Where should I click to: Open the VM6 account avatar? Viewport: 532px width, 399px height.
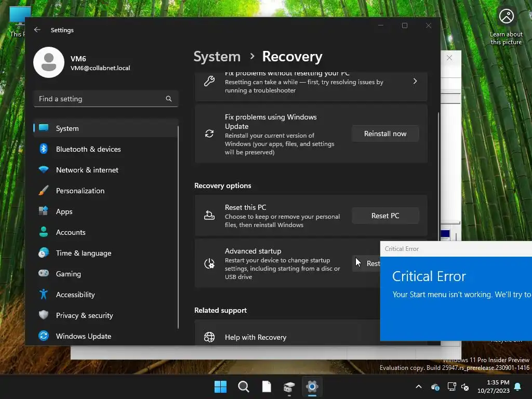tap(49, 62)
